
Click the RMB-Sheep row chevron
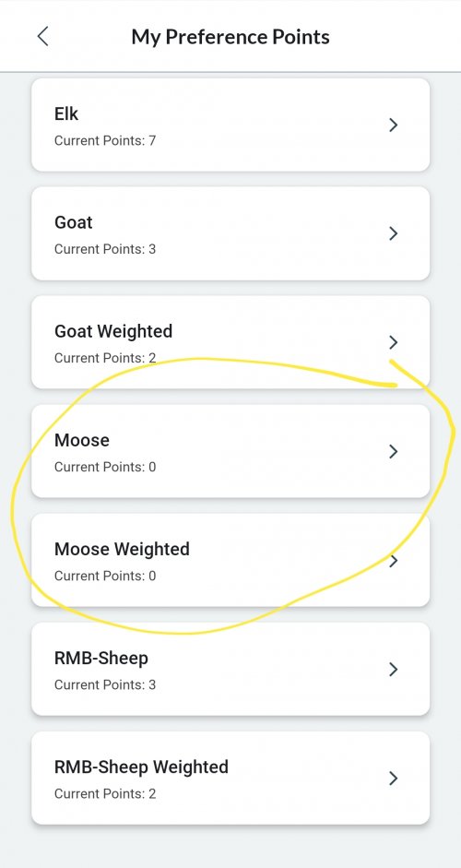394,670
